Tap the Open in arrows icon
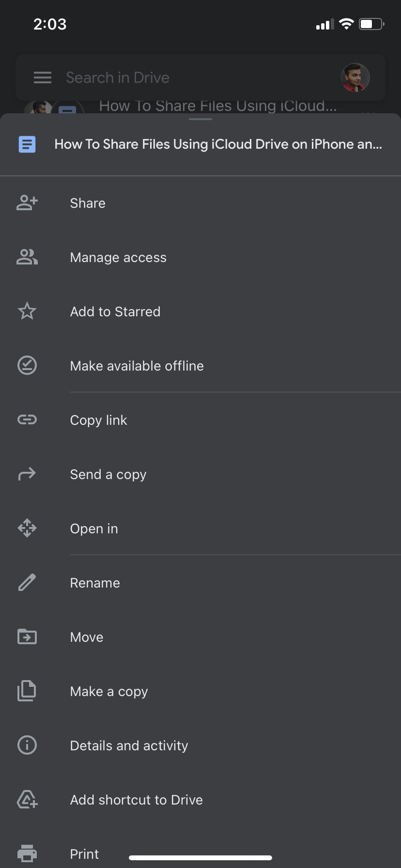The height and width of the screenshot is (868, 401). pyautogui.click(x=27, y=528)
